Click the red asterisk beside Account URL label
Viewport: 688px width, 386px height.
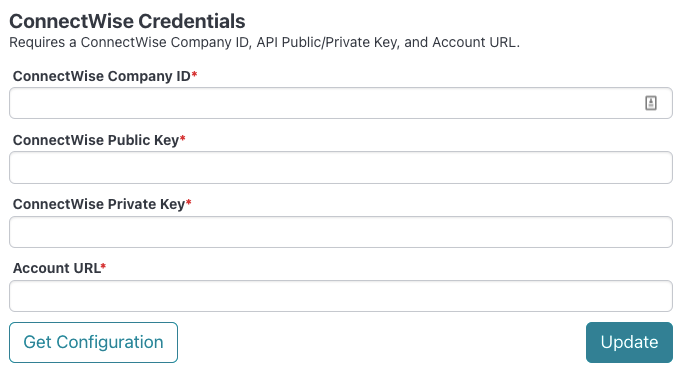(104, 266)
